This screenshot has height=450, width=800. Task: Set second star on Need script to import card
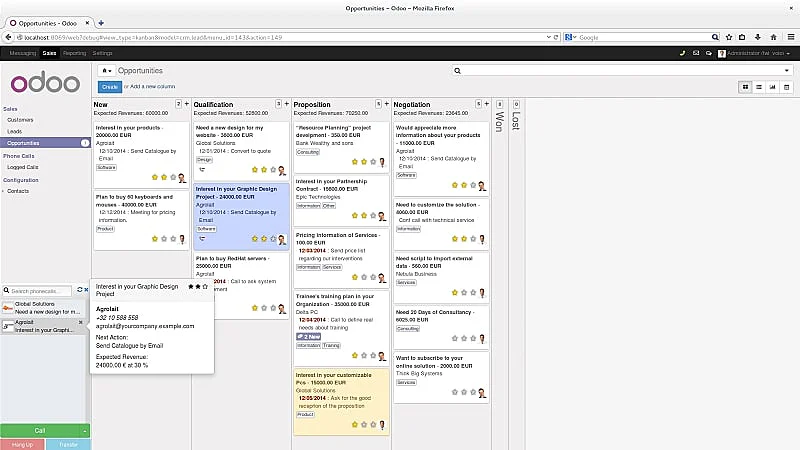pyautogui.click(x=464, y=292)
